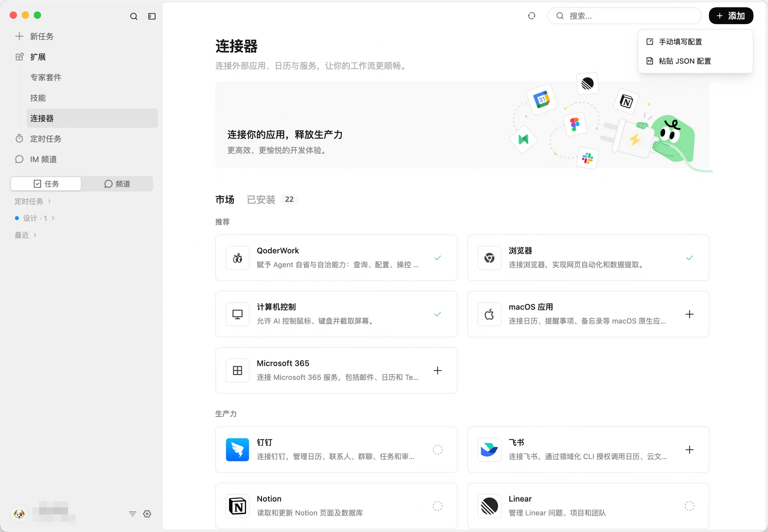The image size is (768, 532).
Task: Click the computer control monitor icon
Action: pos(237,314)
